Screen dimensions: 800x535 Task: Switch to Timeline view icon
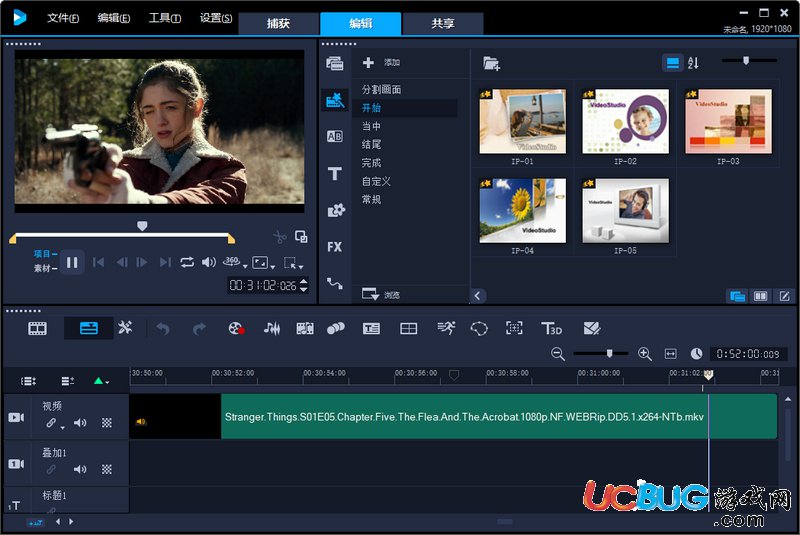[x=89, y=328]
